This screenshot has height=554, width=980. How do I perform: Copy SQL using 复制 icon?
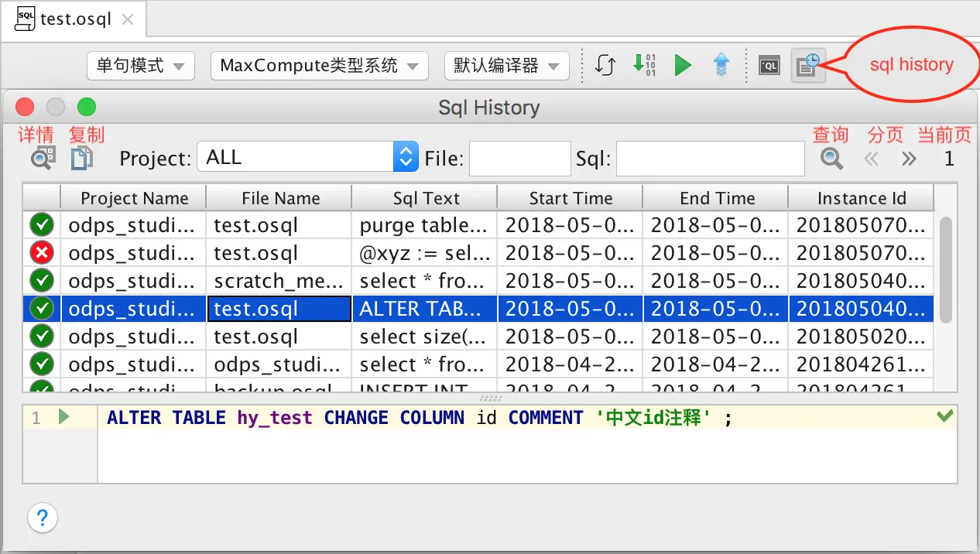81,158
